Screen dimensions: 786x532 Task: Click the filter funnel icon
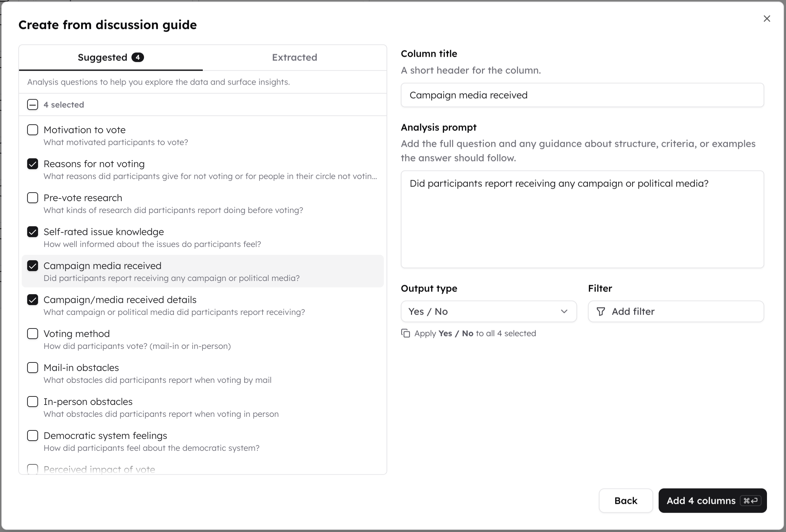click(x=601, y=312)
